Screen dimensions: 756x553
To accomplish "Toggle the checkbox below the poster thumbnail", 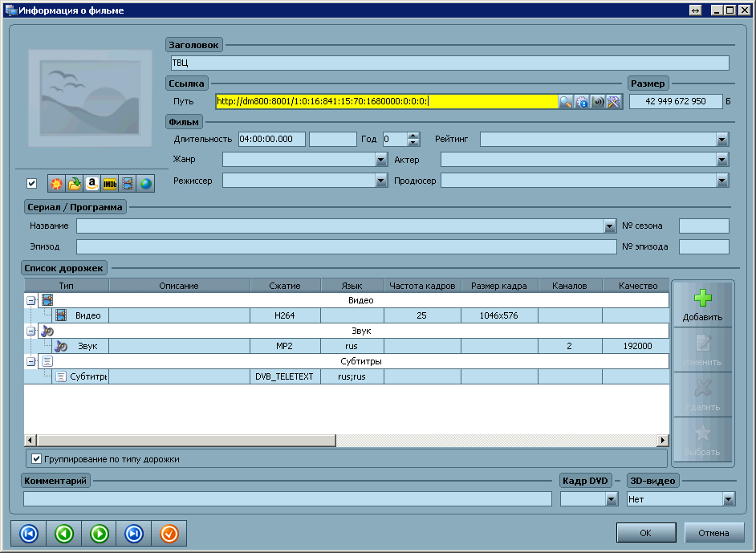I will (x=32, y=184).
